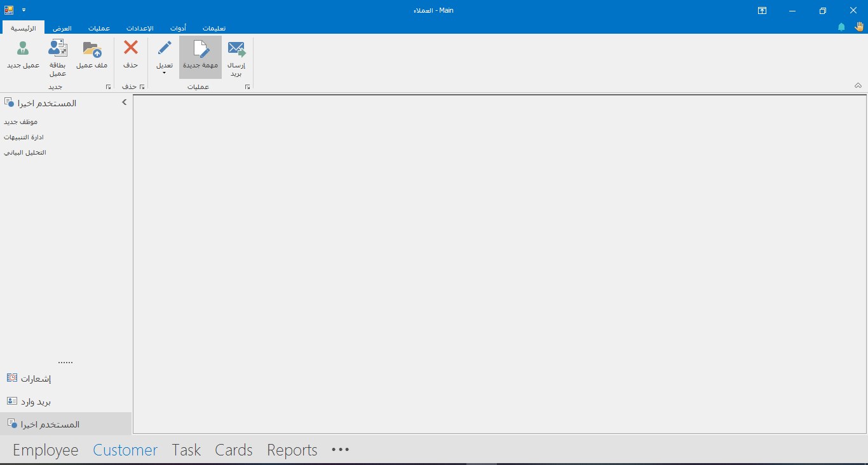Click the New Task (مهمة جديدة) icon
The width and height of the screenshot is (868, 465).
[x=200, y=49]
